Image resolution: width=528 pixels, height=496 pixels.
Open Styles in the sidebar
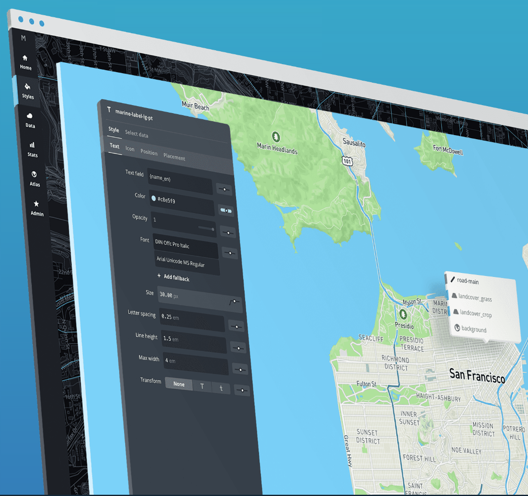(27, 91)
